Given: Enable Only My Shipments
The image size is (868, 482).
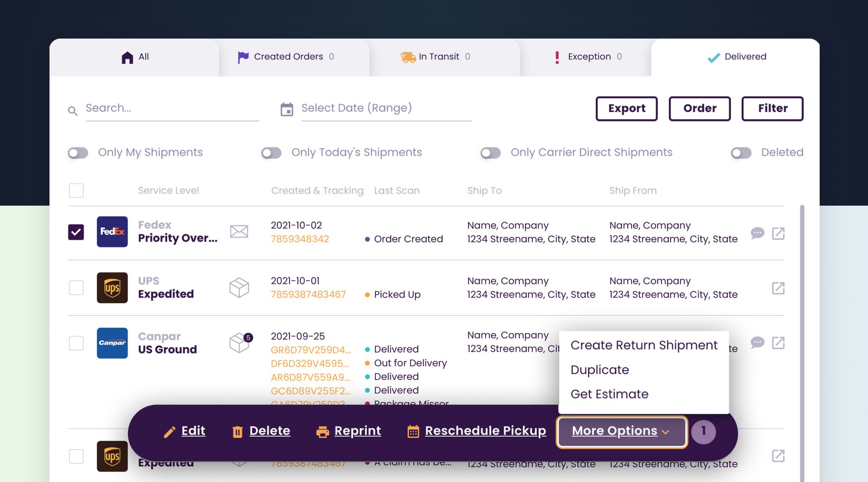Looking at the screenshot, I should click(x=77, y=153).
